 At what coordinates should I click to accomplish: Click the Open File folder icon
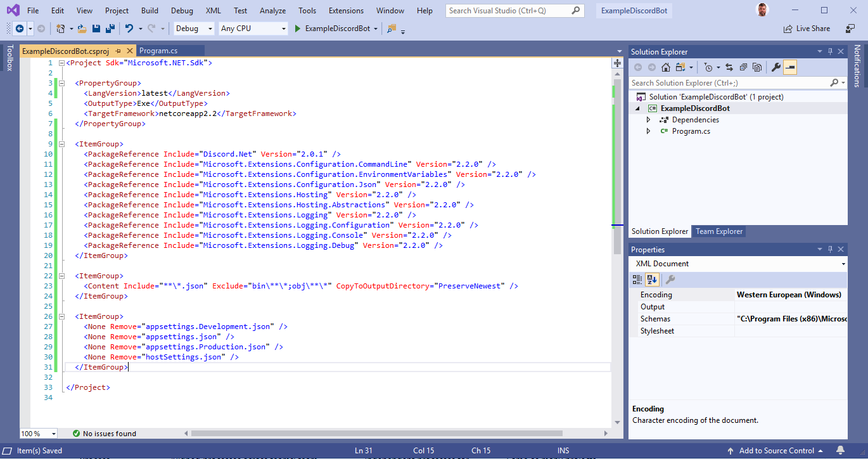point(82,29)
